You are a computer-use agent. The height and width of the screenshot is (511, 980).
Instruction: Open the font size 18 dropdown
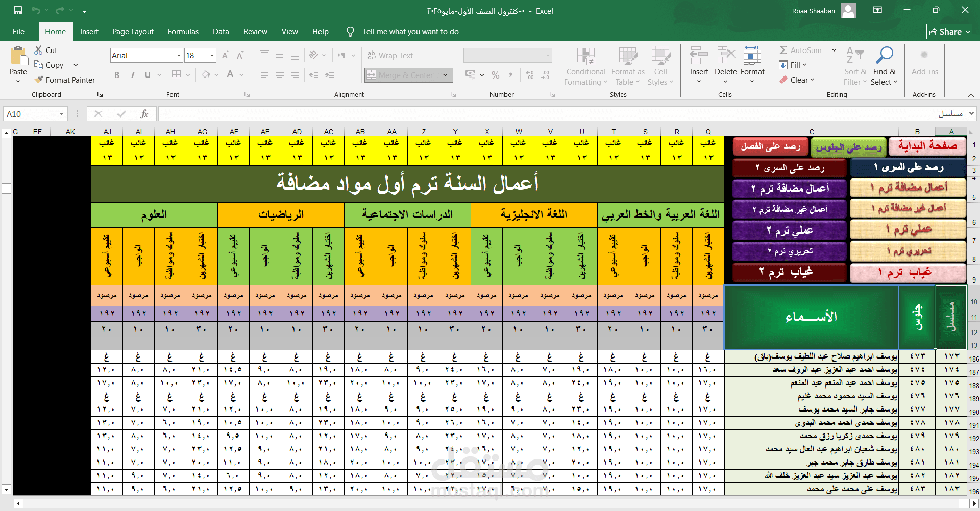pos(212,55)
